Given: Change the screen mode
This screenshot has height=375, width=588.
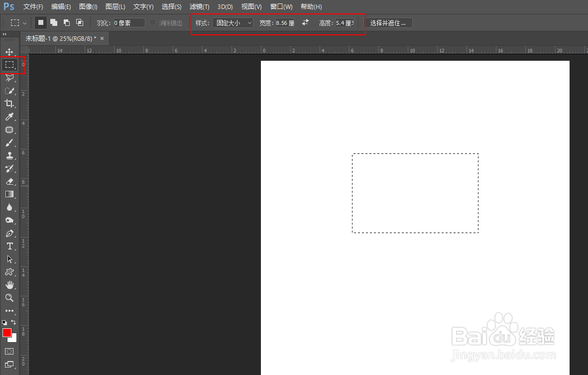Looking at the screenshot, I should pos(9,365).
